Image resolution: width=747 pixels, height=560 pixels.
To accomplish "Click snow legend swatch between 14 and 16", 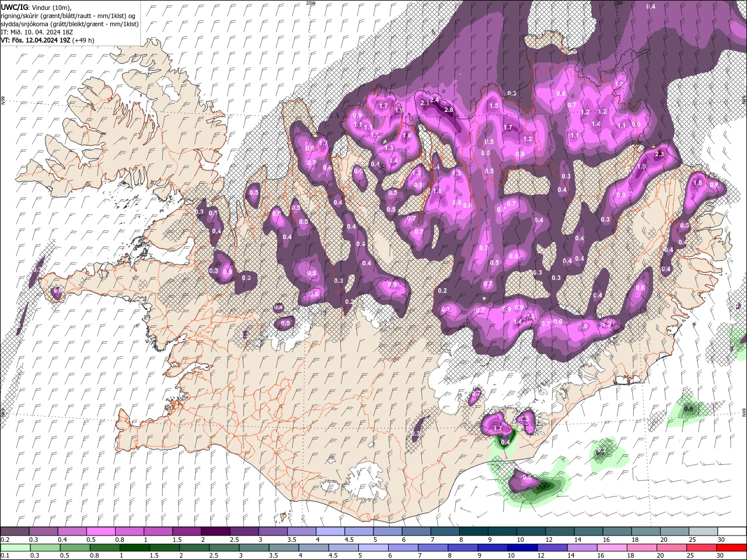I will pyautogui.click(x=588, y=531).
